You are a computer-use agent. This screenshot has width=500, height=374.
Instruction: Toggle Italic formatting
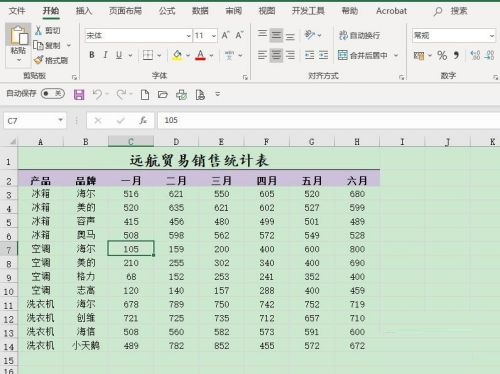(105, 55)
